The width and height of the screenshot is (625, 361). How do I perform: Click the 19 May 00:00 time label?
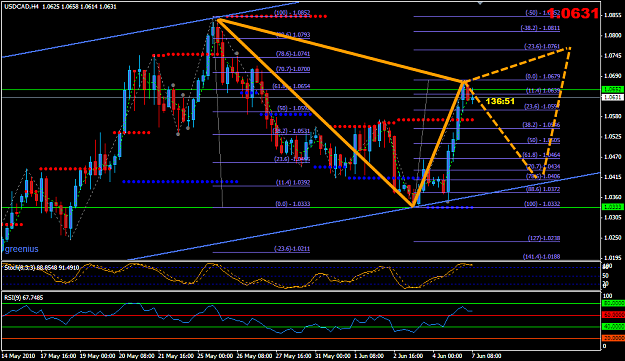tap(98, 356)
